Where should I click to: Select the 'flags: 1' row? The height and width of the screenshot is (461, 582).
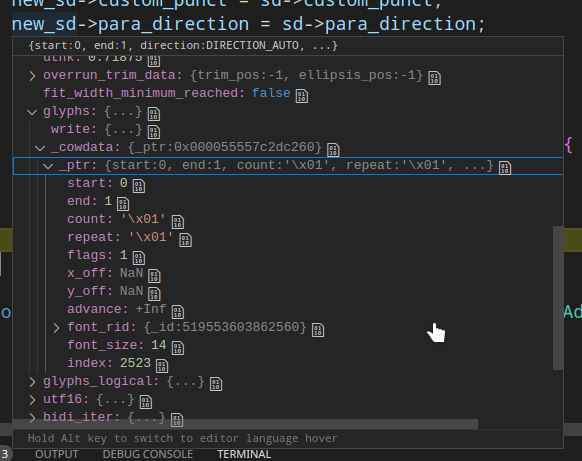(288, 256)
